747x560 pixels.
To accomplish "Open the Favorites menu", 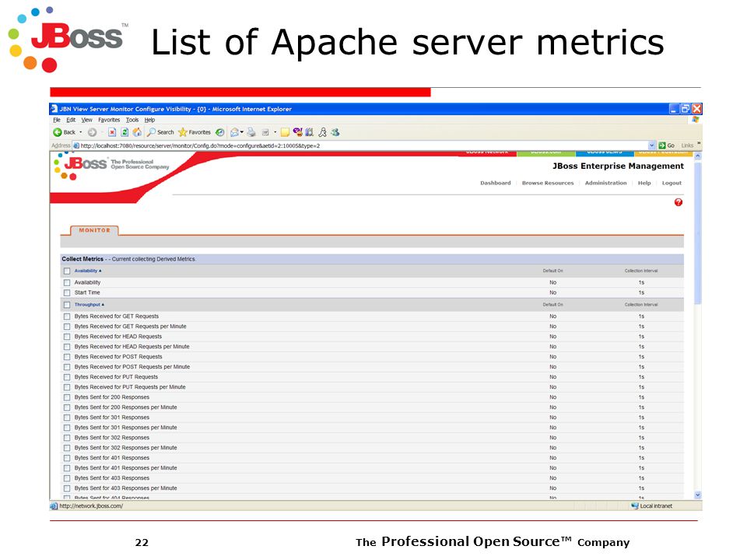I will click(109, 120).
